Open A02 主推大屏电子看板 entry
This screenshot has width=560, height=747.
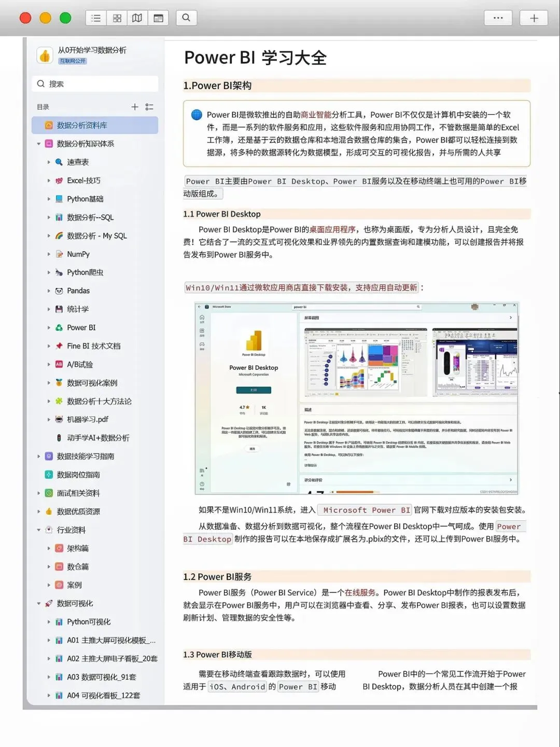pos(112,659)
